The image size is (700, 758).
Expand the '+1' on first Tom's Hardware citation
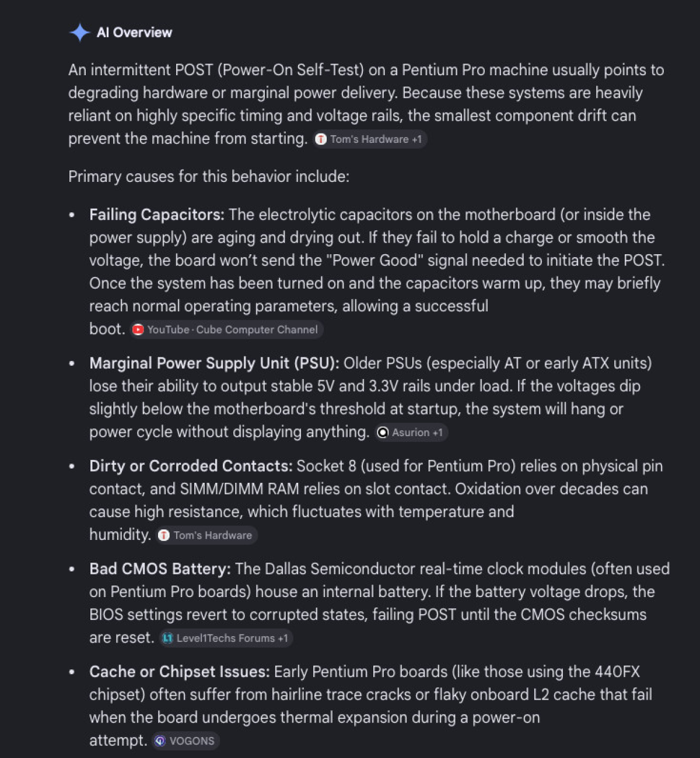416,139
